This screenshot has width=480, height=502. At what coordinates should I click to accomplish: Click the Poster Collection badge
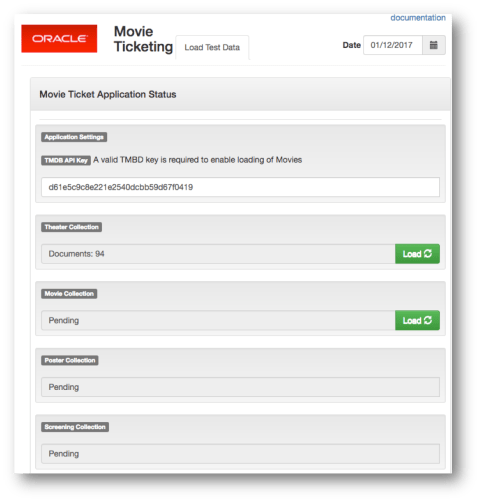[70, 360]
